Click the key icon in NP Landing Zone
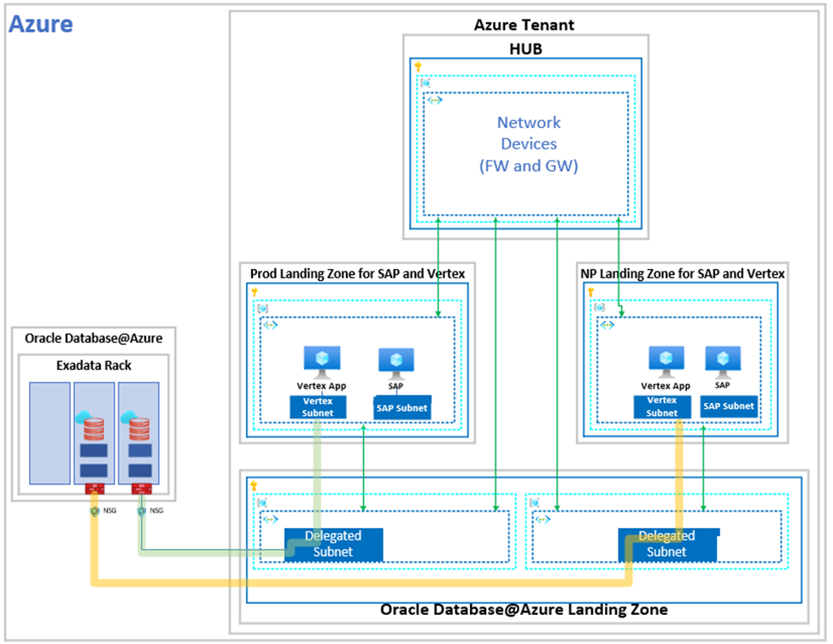833x644 pixels. pyautogui.click(x=590, y=291)
